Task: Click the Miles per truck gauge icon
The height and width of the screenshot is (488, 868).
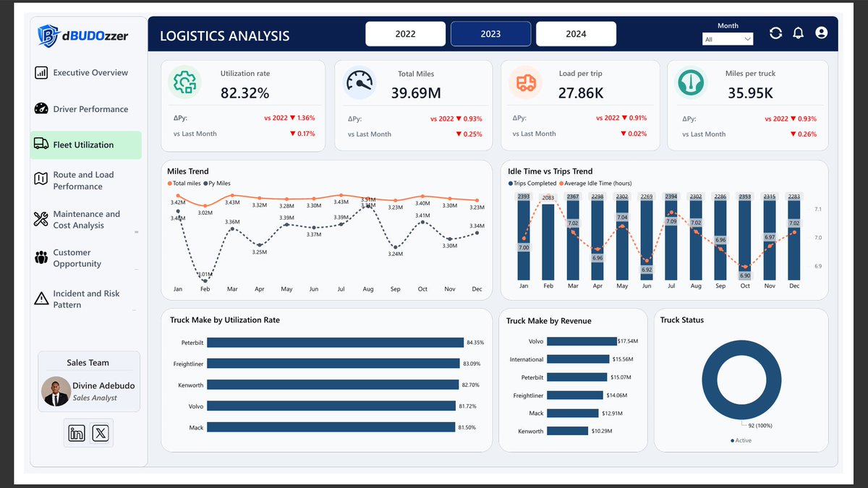Action: (691, 82)
